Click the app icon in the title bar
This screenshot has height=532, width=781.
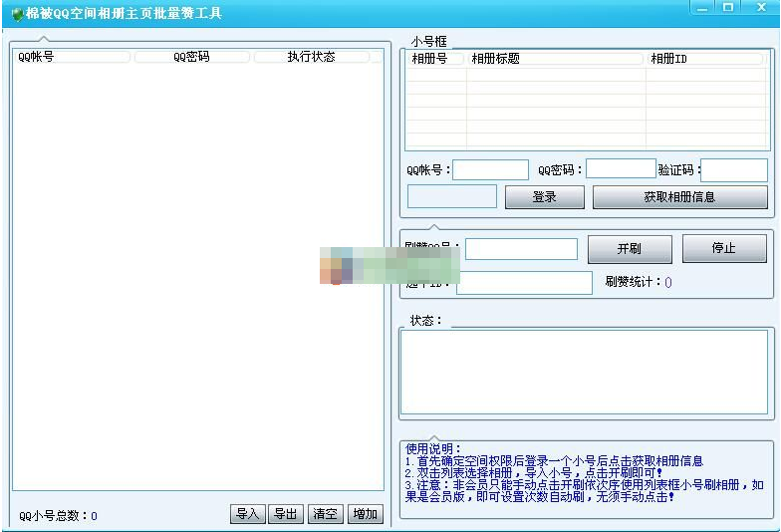tap(16, 13)
